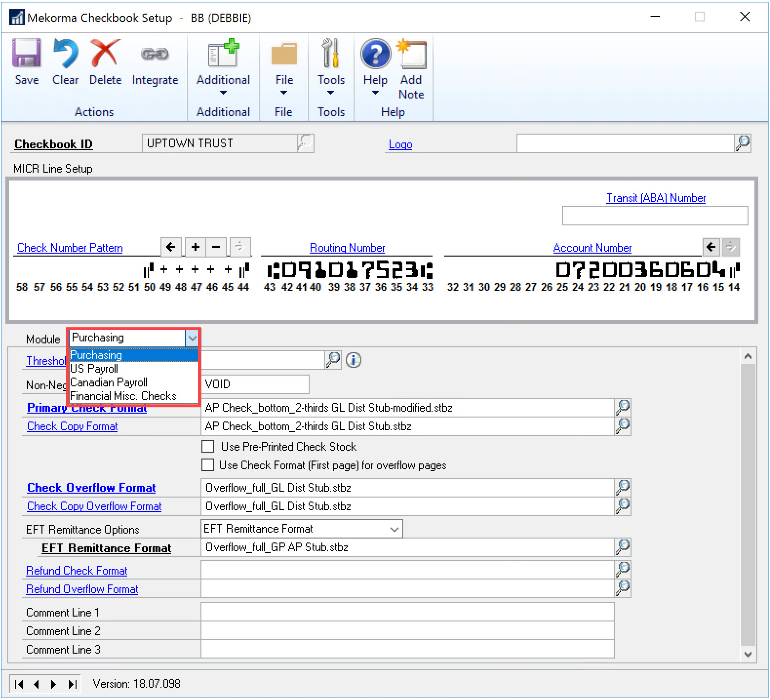Go to last record navigation arrow
770x700 pixels.
(72, 684)
